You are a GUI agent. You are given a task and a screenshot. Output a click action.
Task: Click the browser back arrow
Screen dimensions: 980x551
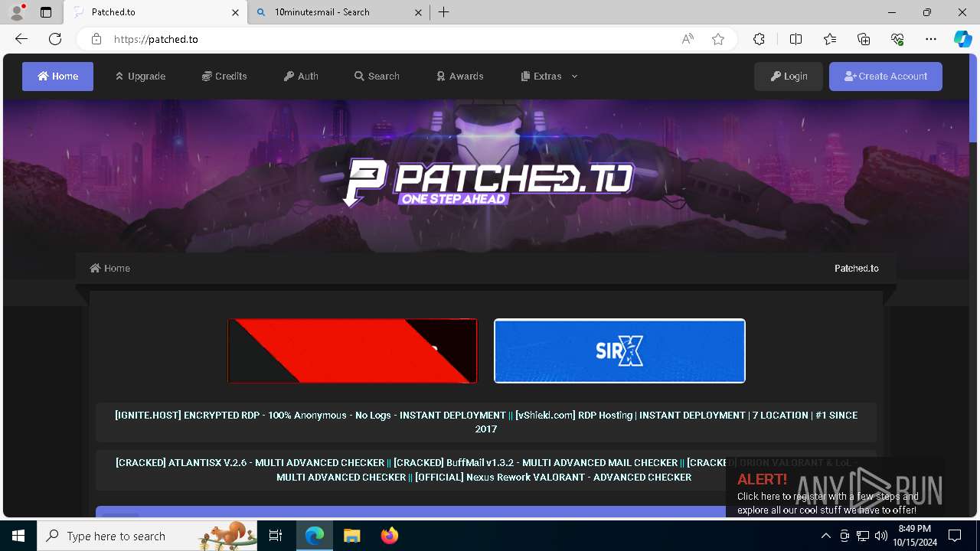pyautogui.click(x=21, y=39)
